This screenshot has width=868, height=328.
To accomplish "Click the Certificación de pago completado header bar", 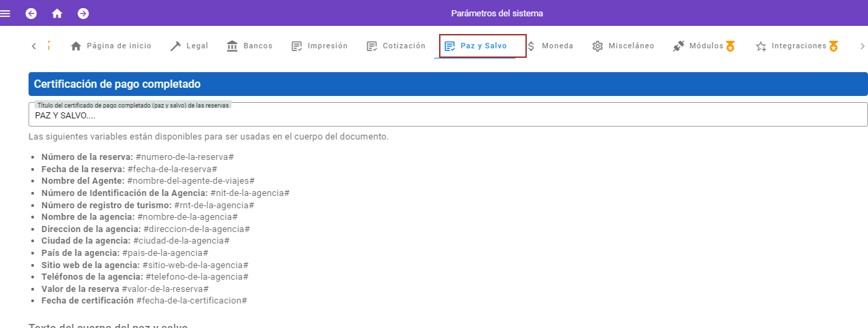I will (x=447, y=84).
